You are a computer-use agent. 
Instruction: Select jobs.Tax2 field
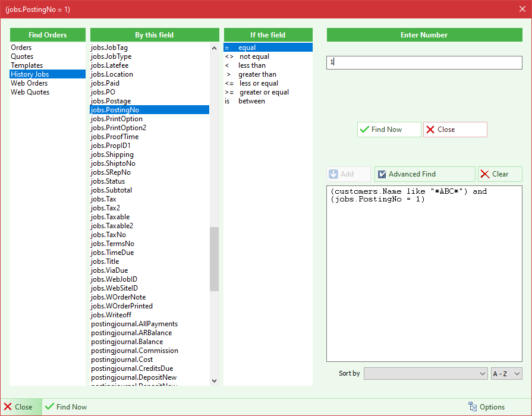(150, 207)
